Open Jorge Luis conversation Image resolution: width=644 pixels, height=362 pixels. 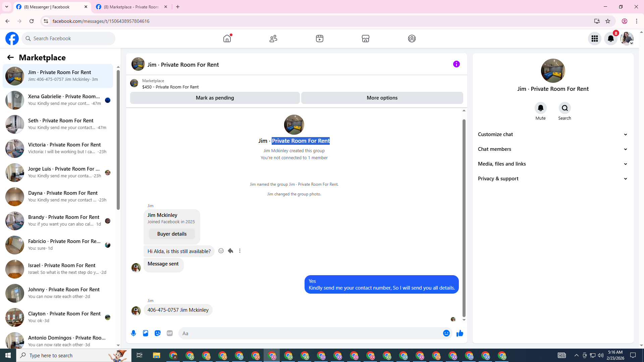(x=58, y=173)
